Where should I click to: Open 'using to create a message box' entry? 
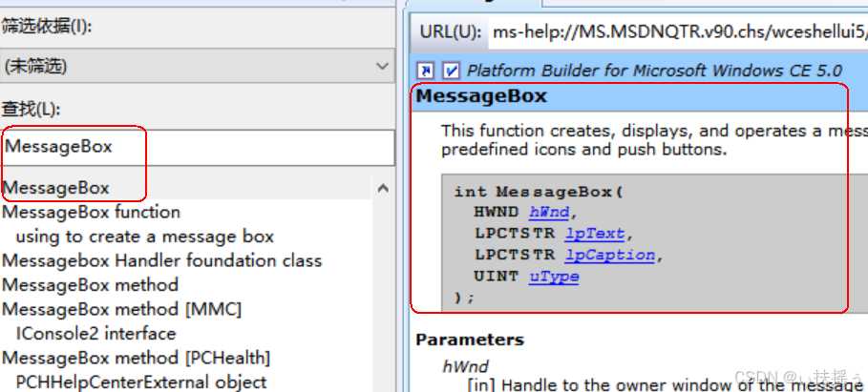coord(145,237)
